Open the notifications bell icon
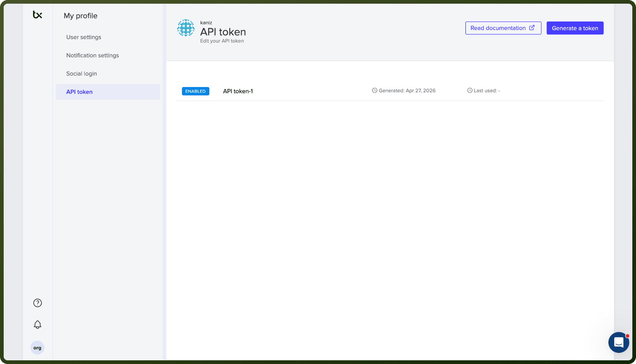Viewport: 636px width, 364px height. tap(37, 325)
